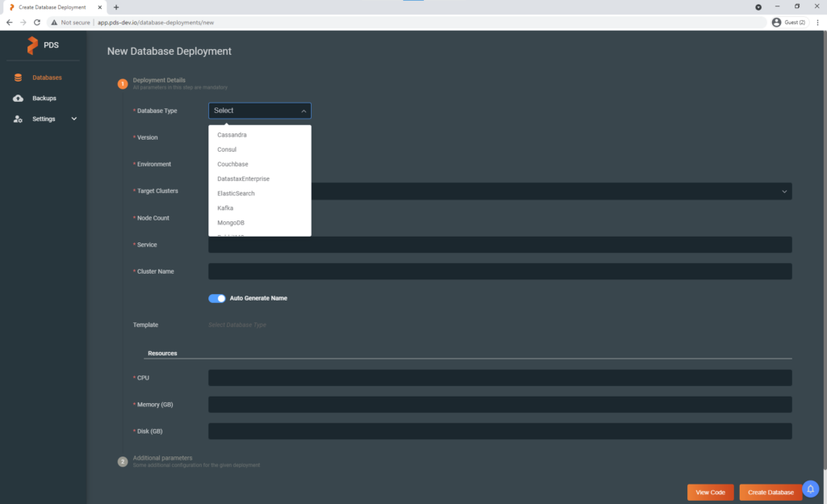Screen dimensions: 827x504
Task: Click the View Code button
Action: coord(710,493)
